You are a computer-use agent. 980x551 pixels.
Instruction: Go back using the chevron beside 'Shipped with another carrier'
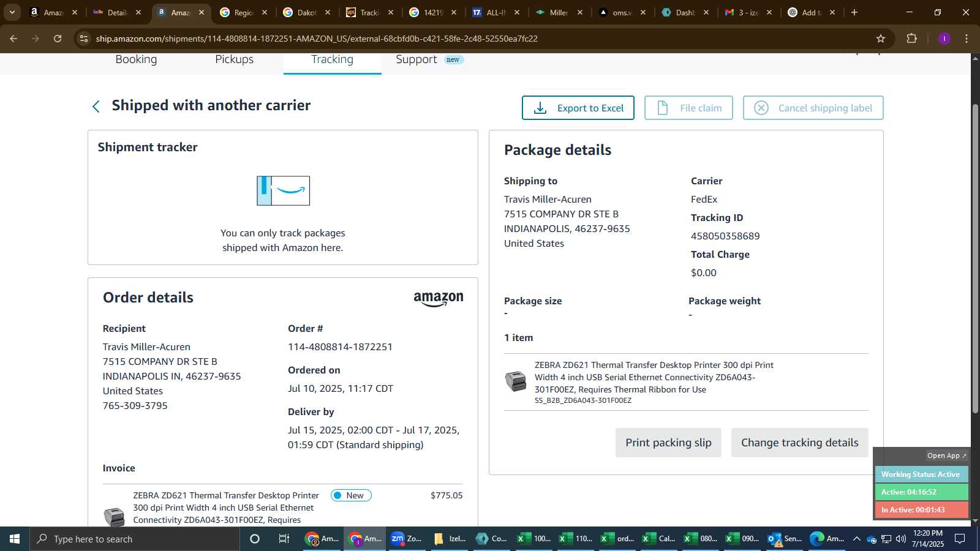pyautogui.click(x=96, y=107)
